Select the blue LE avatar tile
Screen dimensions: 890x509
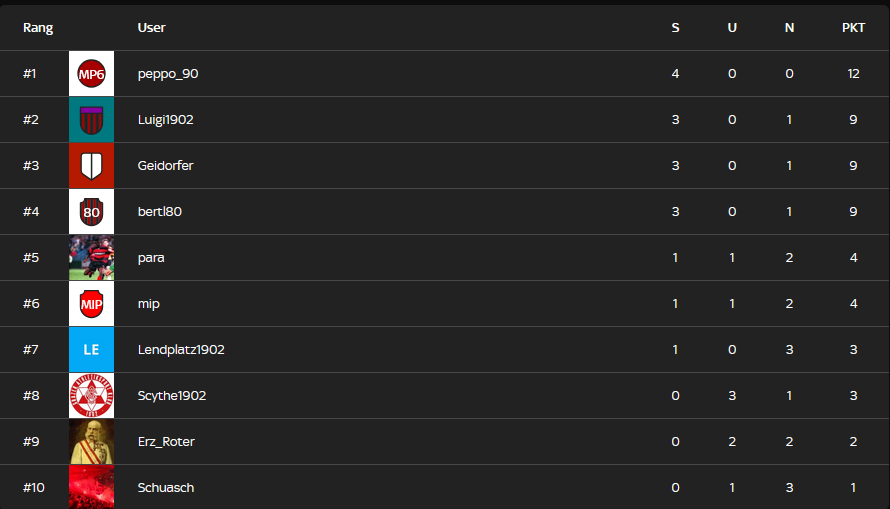[x=91, y=350]
